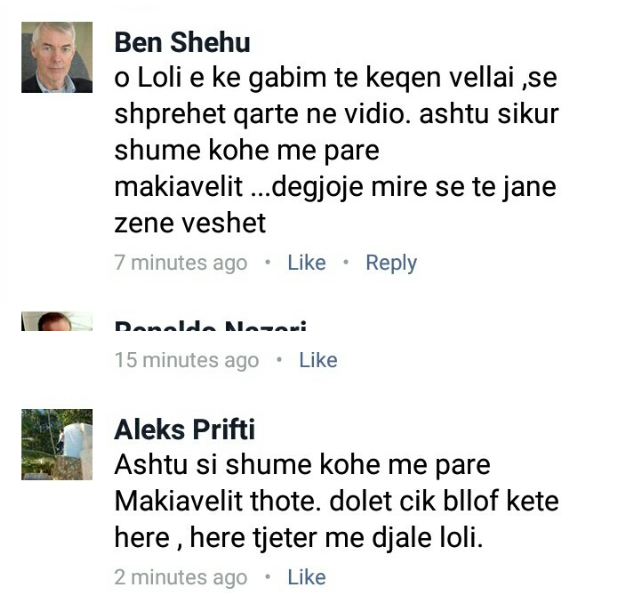Like Aleks Prifti's comment
Screen dimensions: 643x593
pyautogui.click(x=307, y=577)
